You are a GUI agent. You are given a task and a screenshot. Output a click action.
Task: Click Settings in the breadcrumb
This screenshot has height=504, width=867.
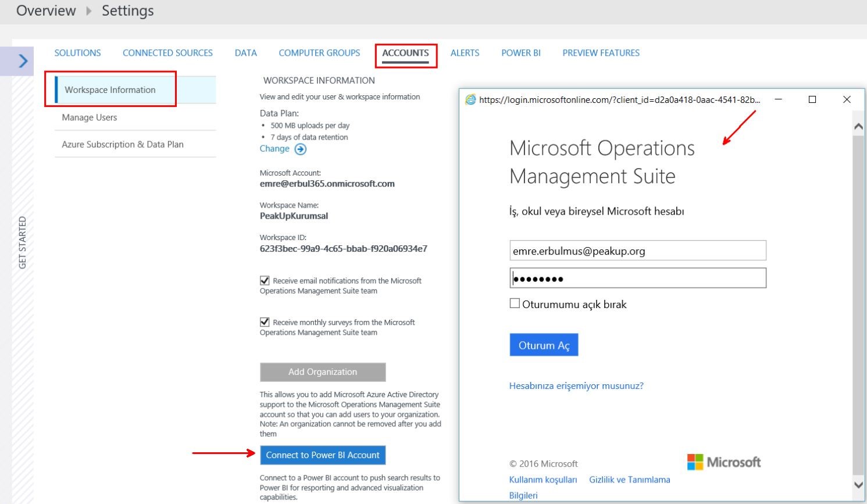pyautogui.click(x=128, y=11)
